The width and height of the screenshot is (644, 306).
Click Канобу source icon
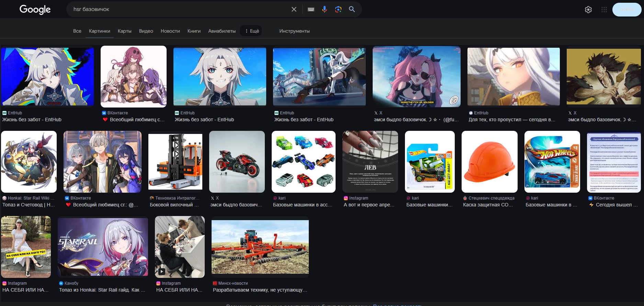tap(61, 283)
